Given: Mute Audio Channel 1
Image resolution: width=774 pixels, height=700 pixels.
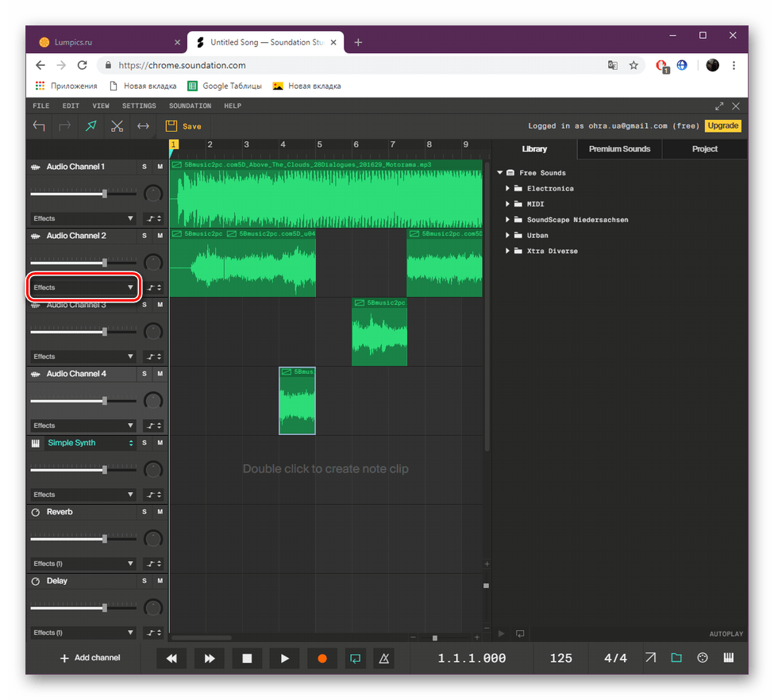Looking at the screenshot, I should (160, 167).
